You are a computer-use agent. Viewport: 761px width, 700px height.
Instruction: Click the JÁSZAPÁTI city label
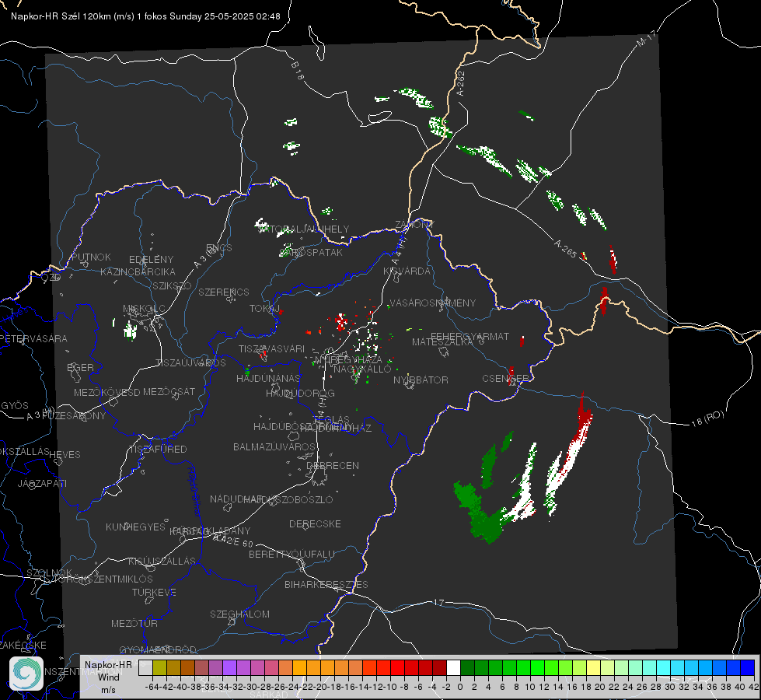tap(42, 483)
